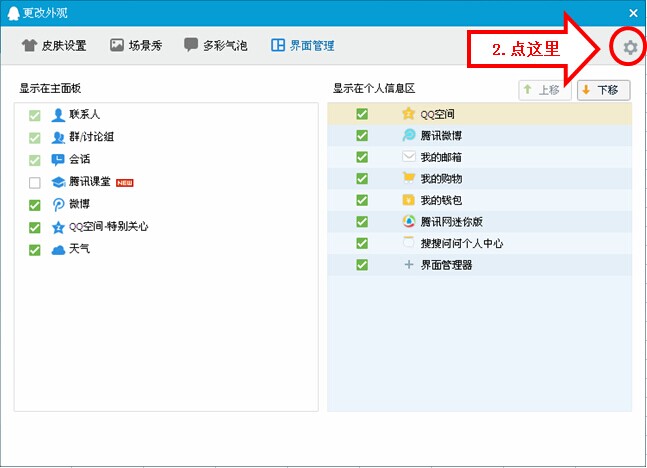Select the 天气 label text
Viewport: 647px width, 468px height.
(x=79, y=249)
